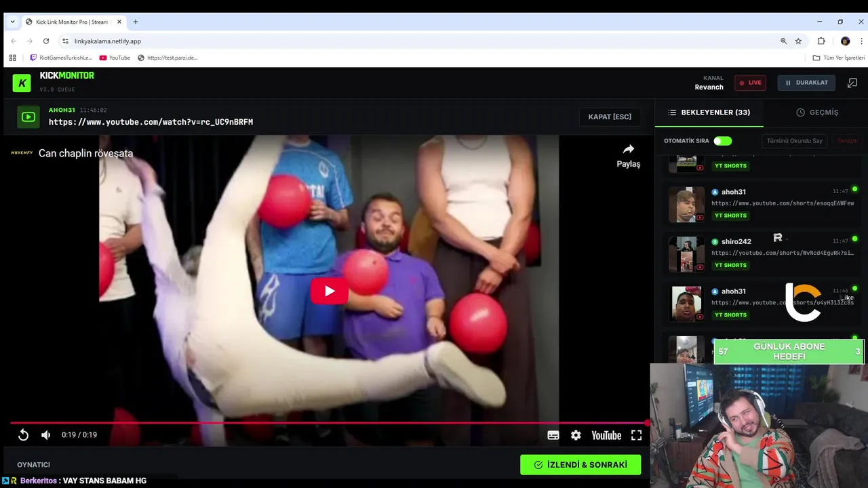Reload the browser page
This screenshot has height=488, width=868.
[x=46, y=41]
